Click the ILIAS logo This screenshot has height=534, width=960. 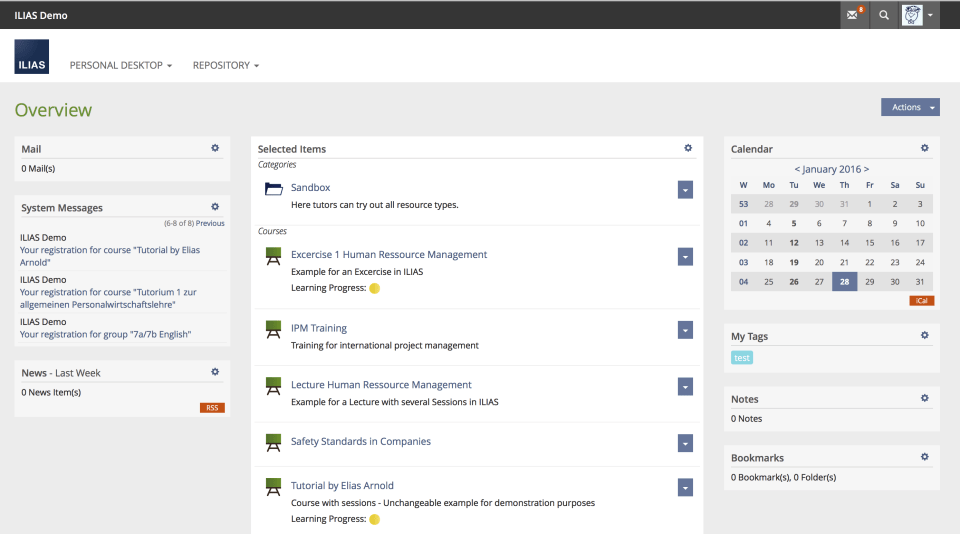(31, 57)
